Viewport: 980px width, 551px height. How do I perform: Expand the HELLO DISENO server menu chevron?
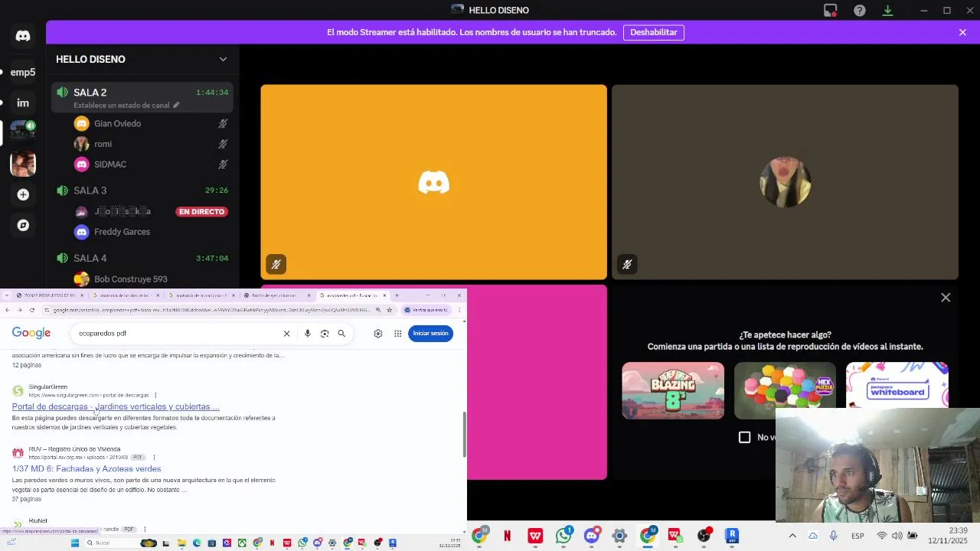[x=223, y=59]
